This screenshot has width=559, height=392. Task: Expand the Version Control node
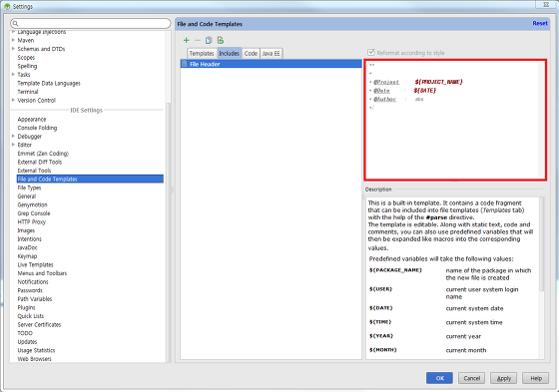coord(13,100)
